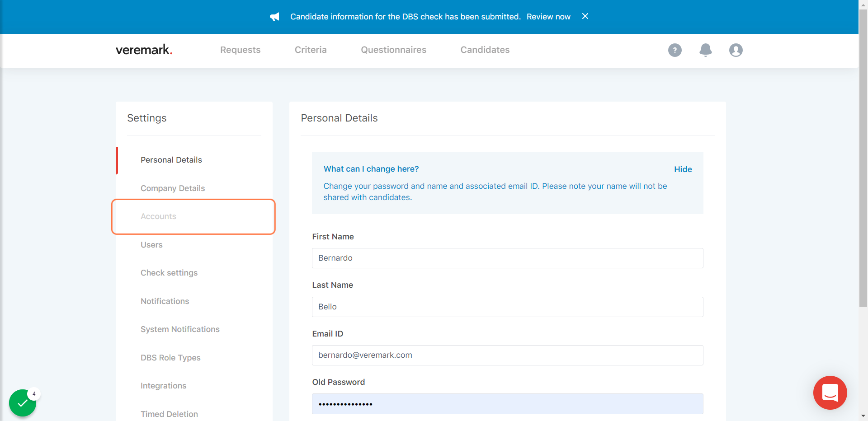Switch to the Criteria tab
This screenshot has height=421, width=868.
tap(311, 50)
